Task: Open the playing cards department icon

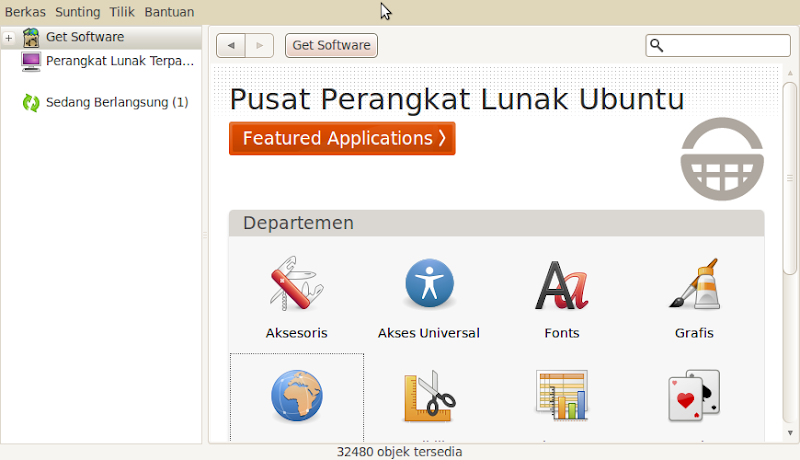Action: 694,396
